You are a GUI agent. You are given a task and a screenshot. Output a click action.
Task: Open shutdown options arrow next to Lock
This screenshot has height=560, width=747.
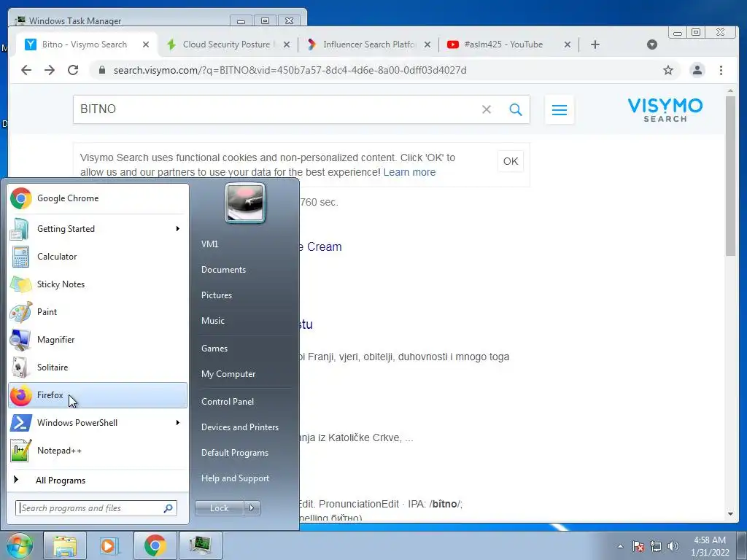pyautogui.click(x=252, y=508)
